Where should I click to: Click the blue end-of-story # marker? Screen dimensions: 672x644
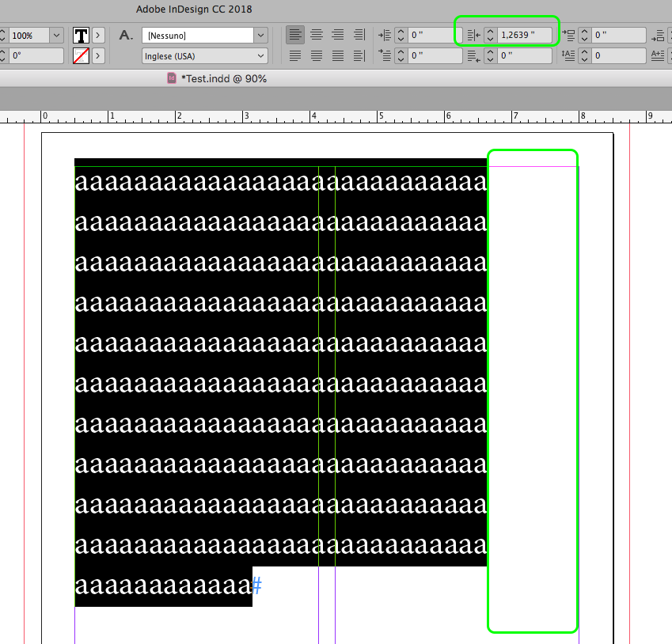(x=256, y=585)
